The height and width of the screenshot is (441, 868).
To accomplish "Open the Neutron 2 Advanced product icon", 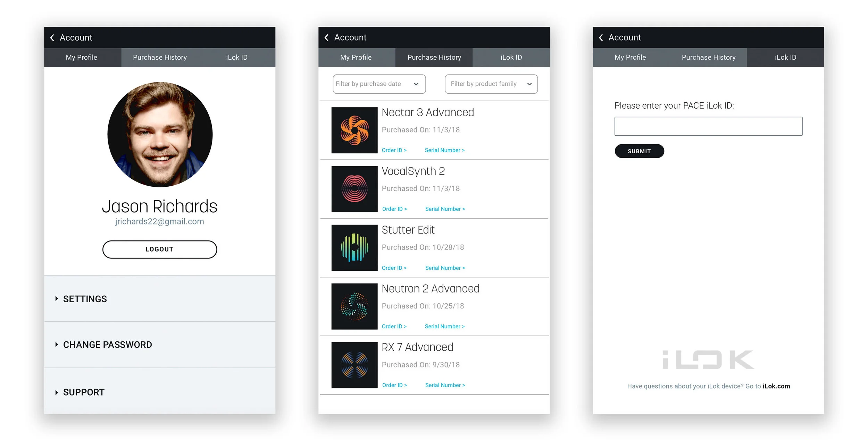I will [x=354, y=306].
